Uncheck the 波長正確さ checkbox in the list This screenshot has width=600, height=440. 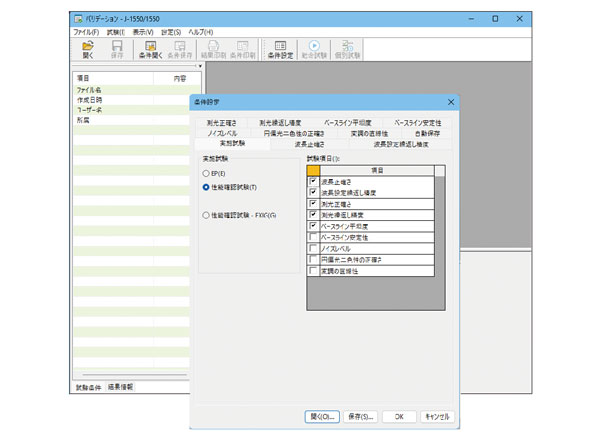pyautogui.click(x=313, y=181)
